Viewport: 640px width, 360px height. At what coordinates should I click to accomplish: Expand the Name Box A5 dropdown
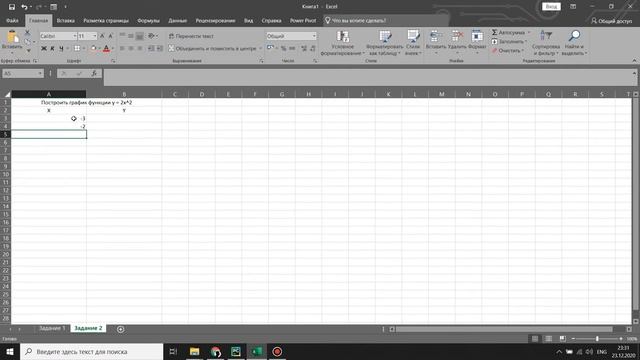tap(40, 73)
